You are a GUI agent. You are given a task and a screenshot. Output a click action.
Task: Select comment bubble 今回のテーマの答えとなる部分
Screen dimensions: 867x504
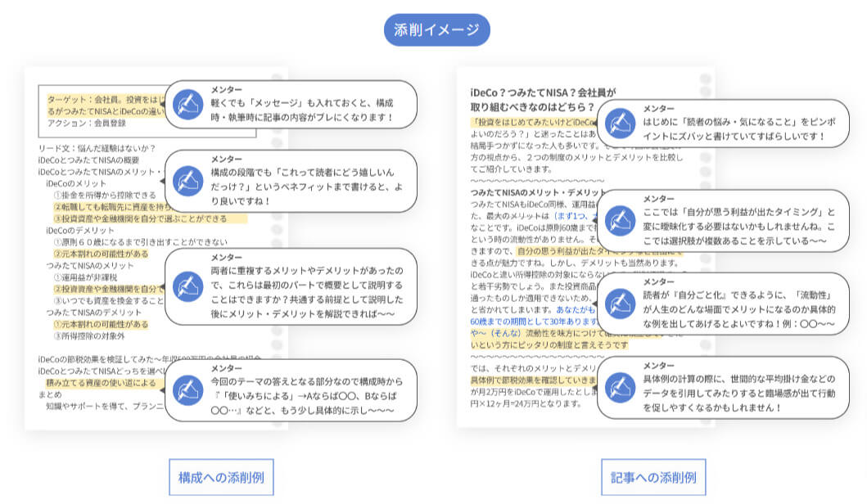pyautogui.click(x=291, y=390)
